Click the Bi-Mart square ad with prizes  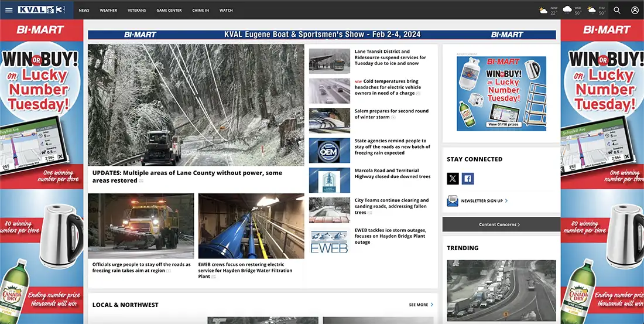(x=501, y=93)
